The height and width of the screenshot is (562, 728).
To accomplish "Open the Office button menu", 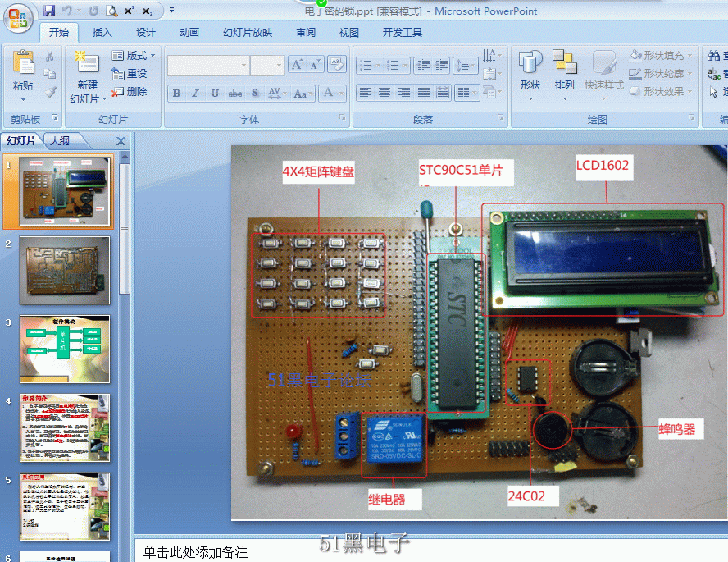I will (18, 19).
